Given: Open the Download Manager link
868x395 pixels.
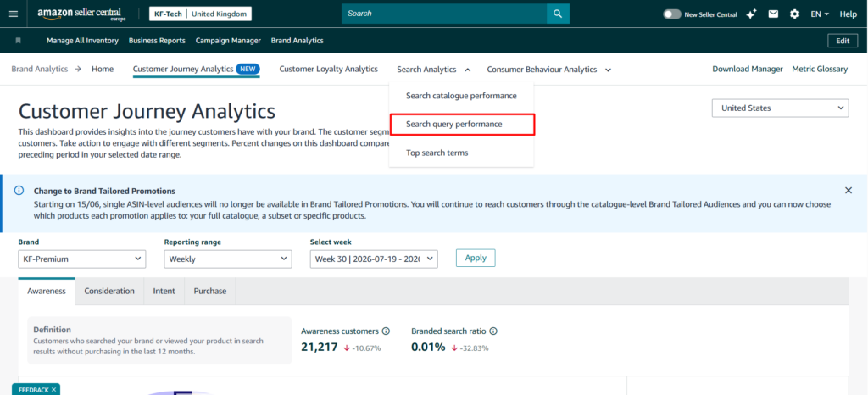Looking at the screenshot, I should click(x=748, y=70).
